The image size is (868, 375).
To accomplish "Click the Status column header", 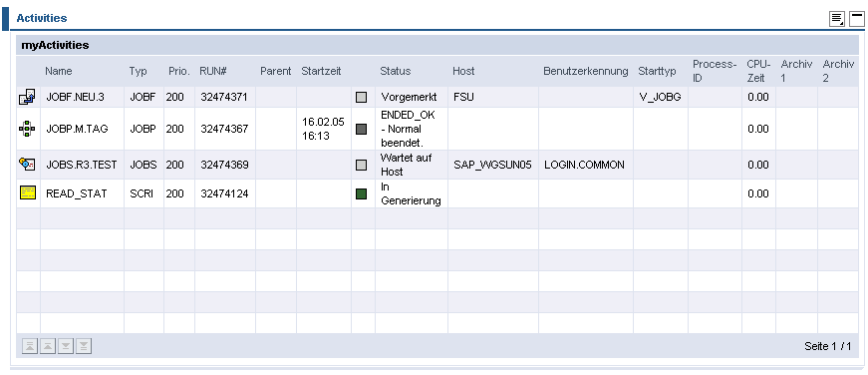I will click(x=396, y=71).
